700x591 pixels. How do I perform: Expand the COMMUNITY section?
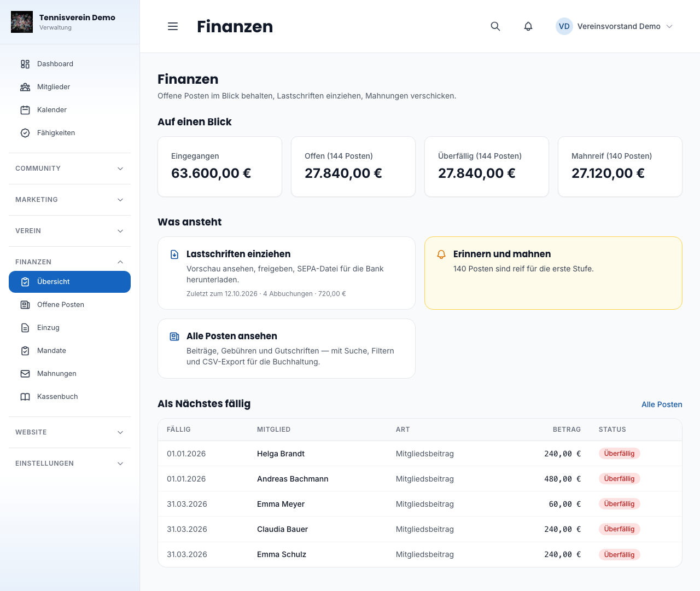(69, 169)
